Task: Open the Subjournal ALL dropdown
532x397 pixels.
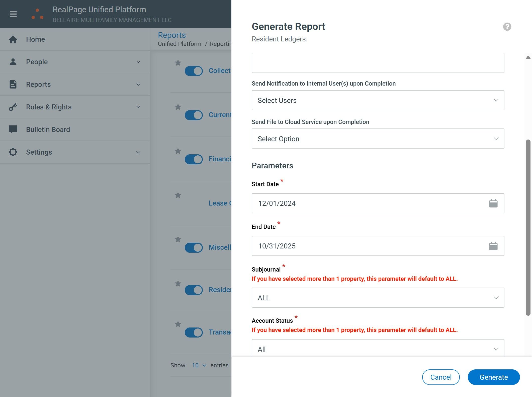Action: pos(378,298)
